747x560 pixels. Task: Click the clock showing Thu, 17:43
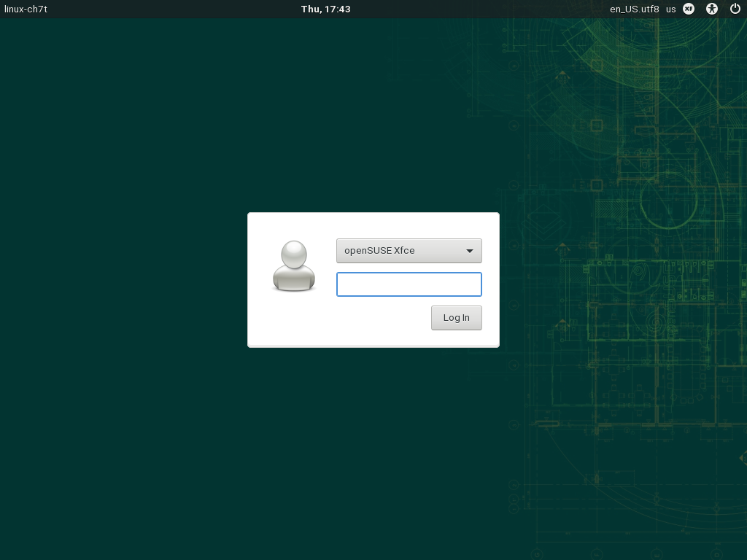(x=325, y=9)
